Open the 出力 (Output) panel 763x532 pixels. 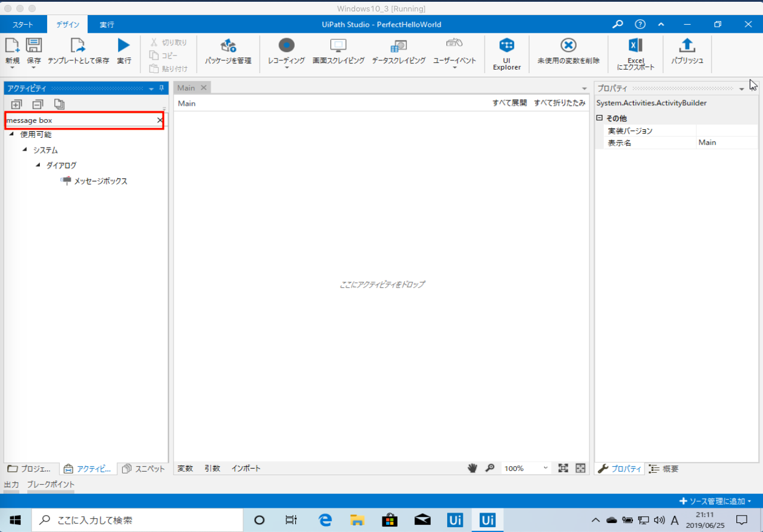pos(11,484)
